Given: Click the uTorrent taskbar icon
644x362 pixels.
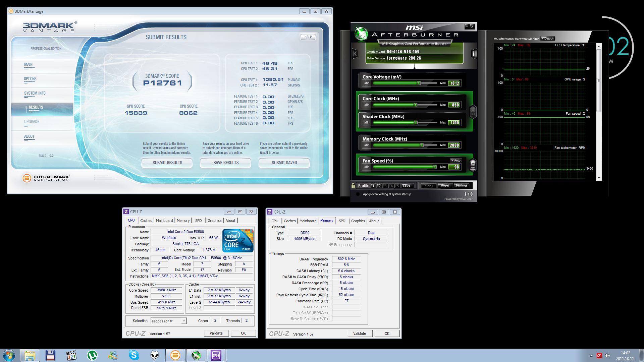Looking at the screenshot, I should click(x=92, y=355).
